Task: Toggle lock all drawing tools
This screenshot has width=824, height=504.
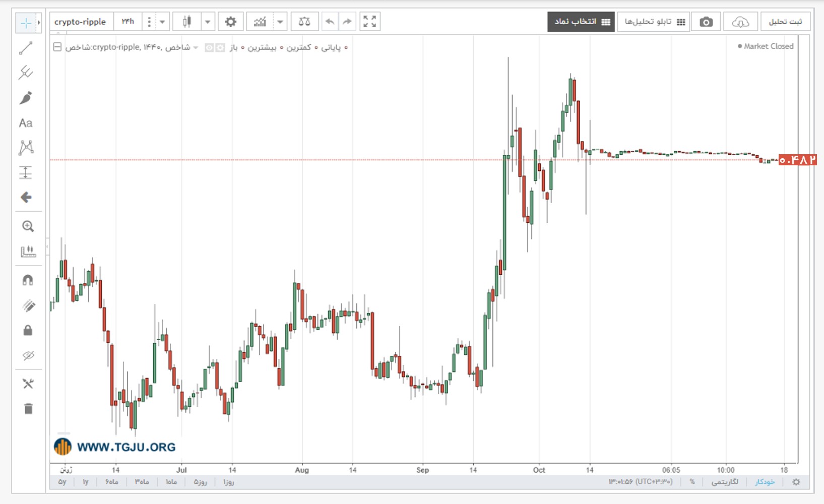Action: [x=28, y=331]
